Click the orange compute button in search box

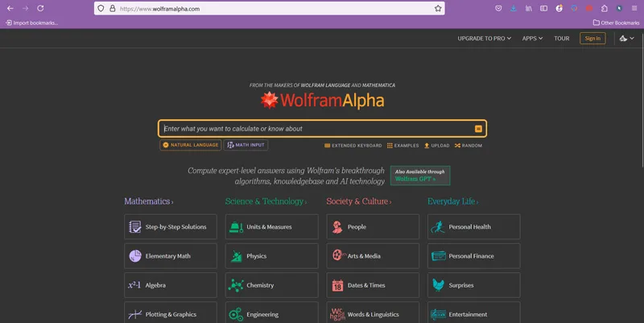tap(478, 129)
